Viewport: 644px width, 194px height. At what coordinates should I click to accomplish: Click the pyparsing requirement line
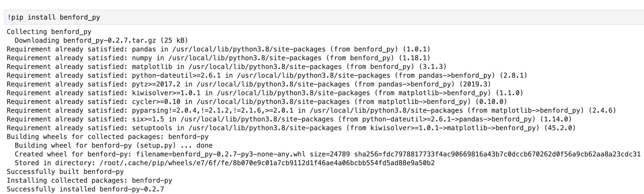coord(311,110)
